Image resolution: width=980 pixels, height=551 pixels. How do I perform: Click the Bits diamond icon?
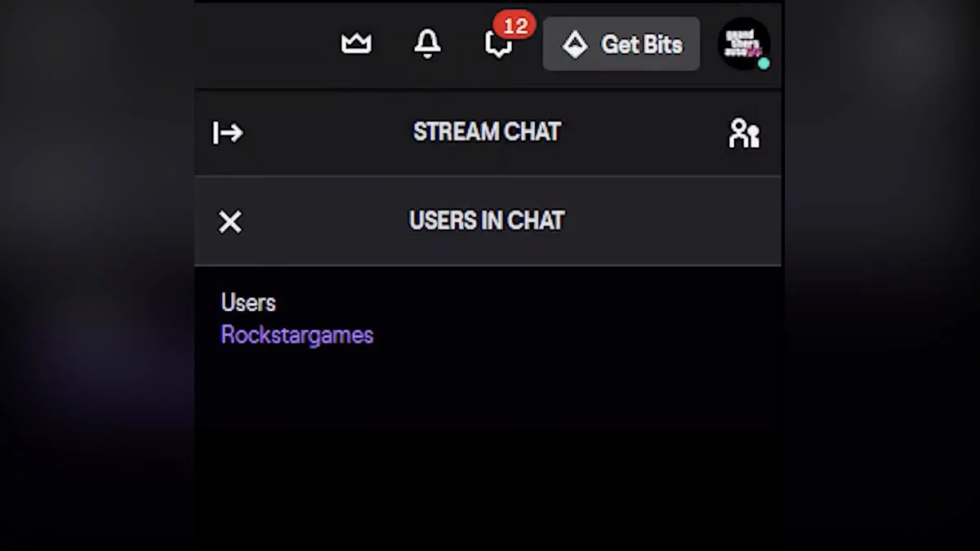click(575, 45)
